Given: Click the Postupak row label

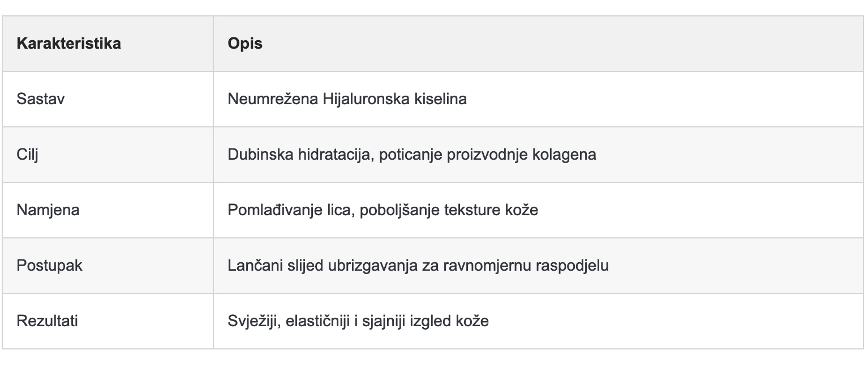Looking at the screenshot, I should coord(49,266).
